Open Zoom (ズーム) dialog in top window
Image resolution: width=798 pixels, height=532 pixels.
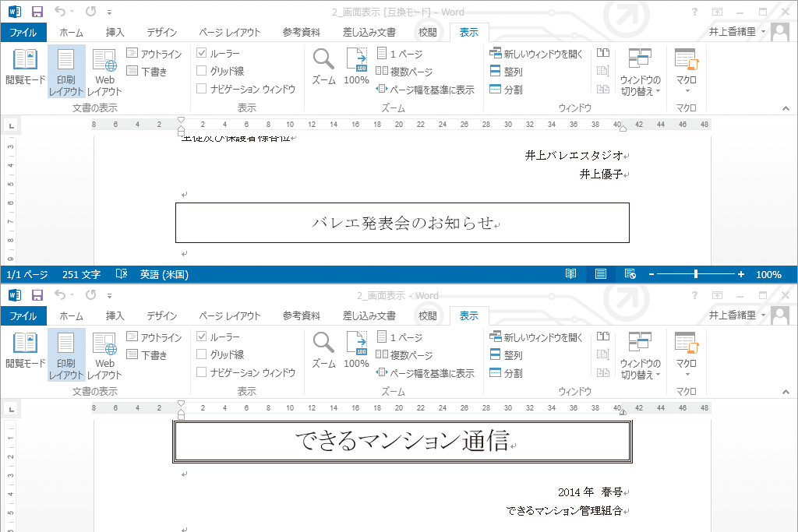click(x=323, y=67)
